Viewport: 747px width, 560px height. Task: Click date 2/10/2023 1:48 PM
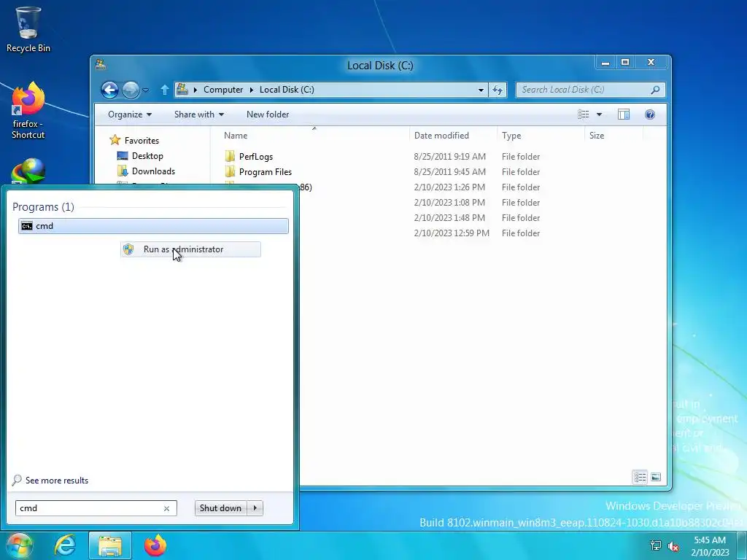point(449,217)
